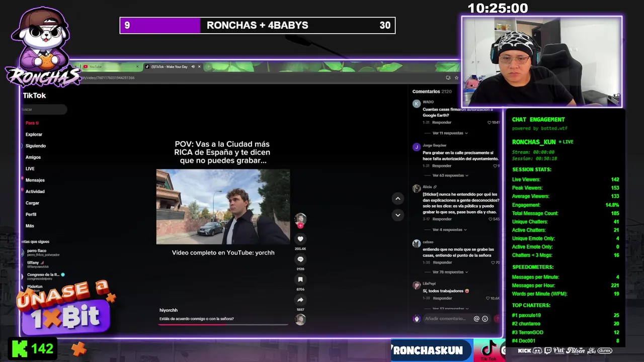
Task: Open the spinning sound disc avatar
Action: coord(300,319)
